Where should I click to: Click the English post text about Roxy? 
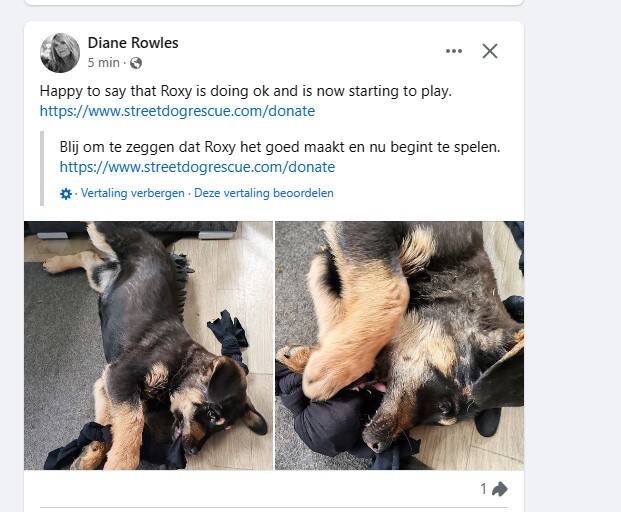(x=245, y=91)
